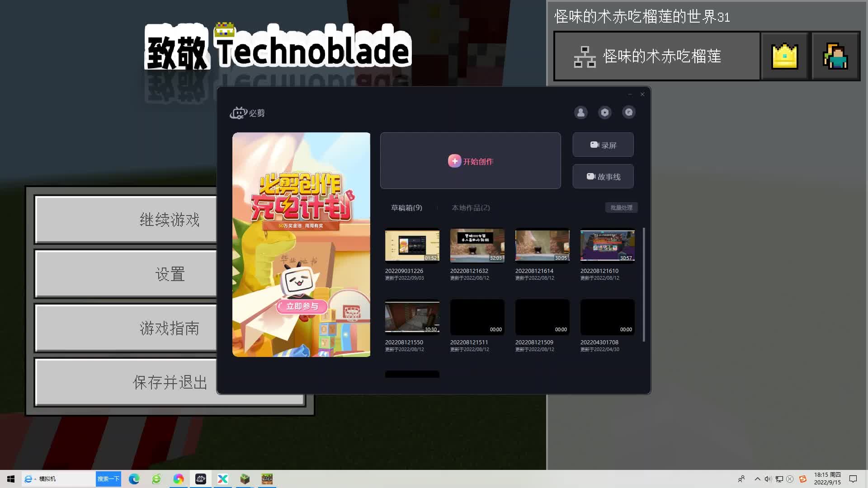Open black draft thumbnail 202208121511
Screen dimensions: 868x488
coord(477,317)
